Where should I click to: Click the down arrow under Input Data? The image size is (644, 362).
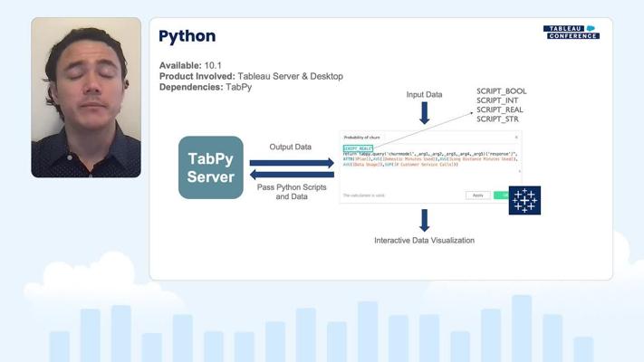tap(424, 113)
